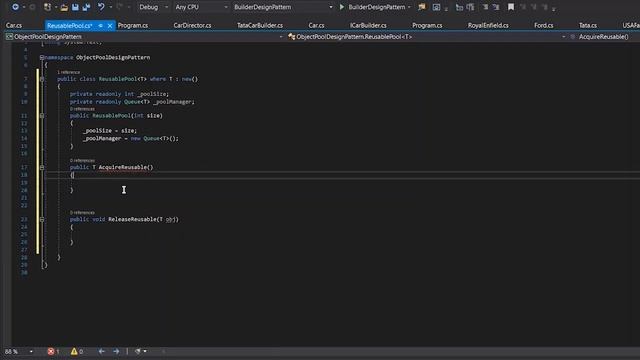The width and height of the screenshot is (640, 360).
Task: Click the Comment out selected lines icon
Action: (459, 7)
